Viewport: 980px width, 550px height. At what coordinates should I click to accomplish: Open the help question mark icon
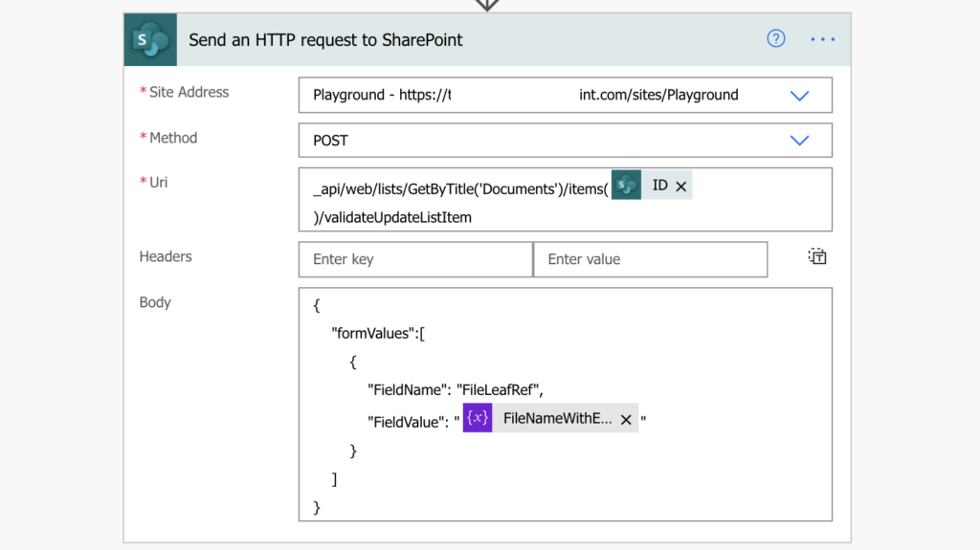pos(775,39)
